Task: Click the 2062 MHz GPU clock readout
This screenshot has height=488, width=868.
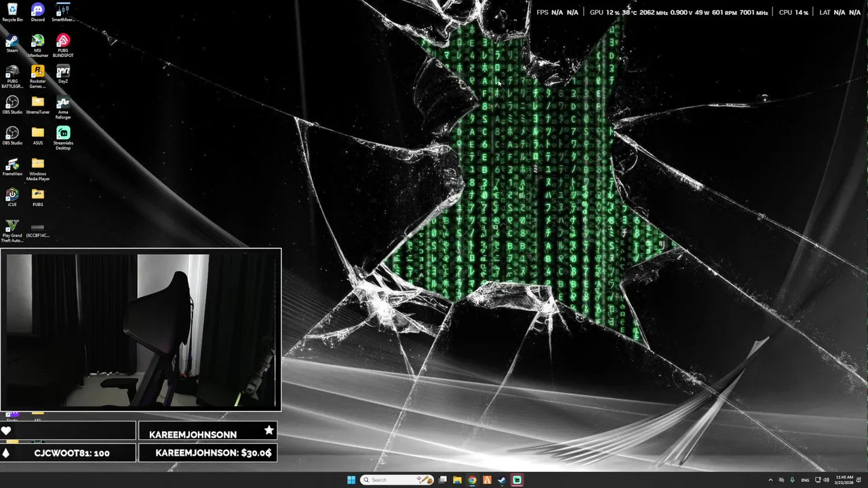Action: coord(653,12)
